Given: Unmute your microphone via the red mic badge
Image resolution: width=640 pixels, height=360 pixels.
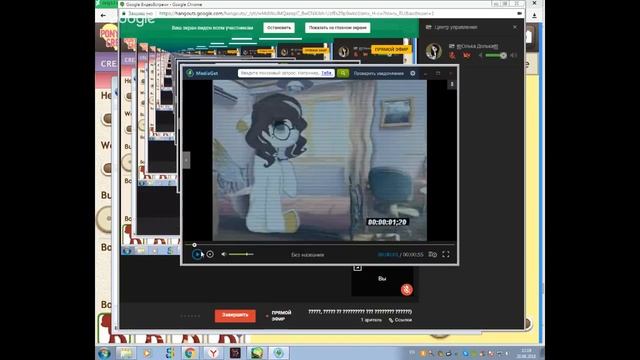Looking at the screenshot, I should click(x=407, y=289).
